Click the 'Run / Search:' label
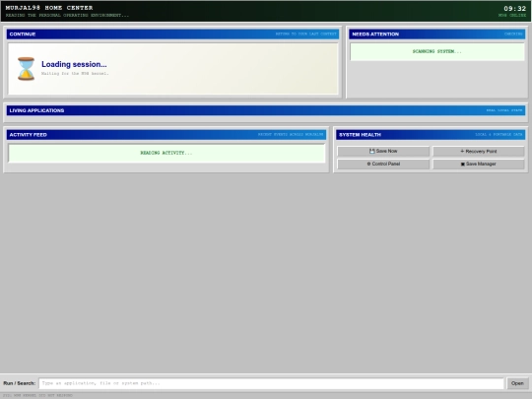This screenshot has height=399, width=532. 20,383
